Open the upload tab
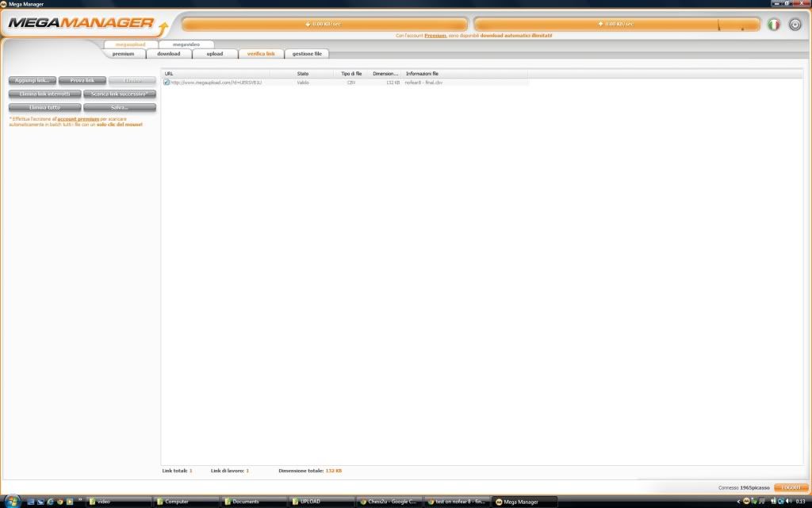Image resolution: width=812 pixels, height=508 pixels. click(x=215, y=54)
